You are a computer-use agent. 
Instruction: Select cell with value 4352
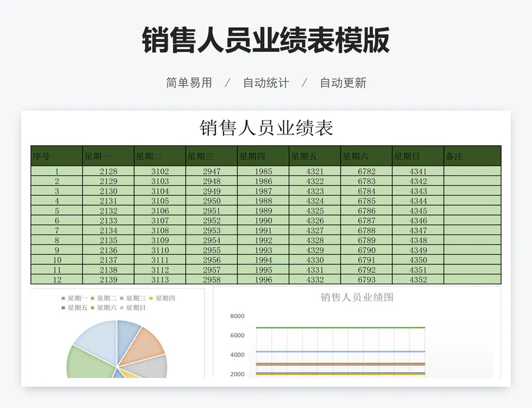[x=418, y=280]
